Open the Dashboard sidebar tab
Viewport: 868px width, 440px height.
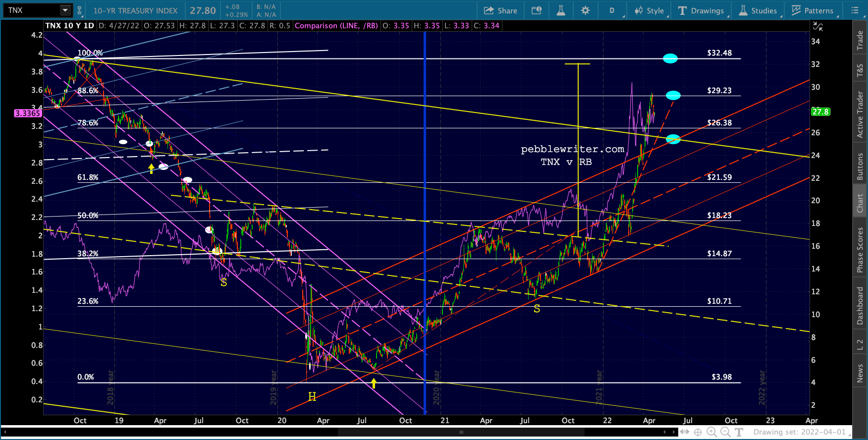pyautogui.click(x=860, y=306)
